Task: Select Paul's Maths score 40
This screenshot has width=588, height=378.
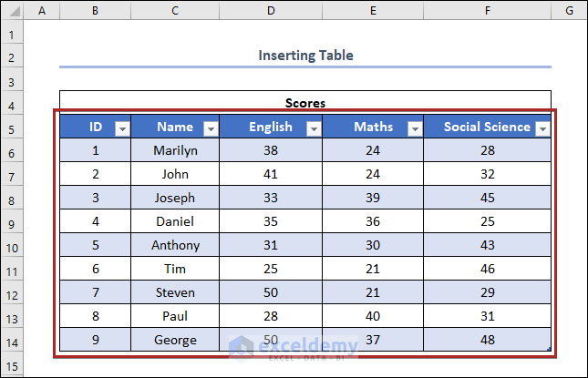Action: point(372,316)
